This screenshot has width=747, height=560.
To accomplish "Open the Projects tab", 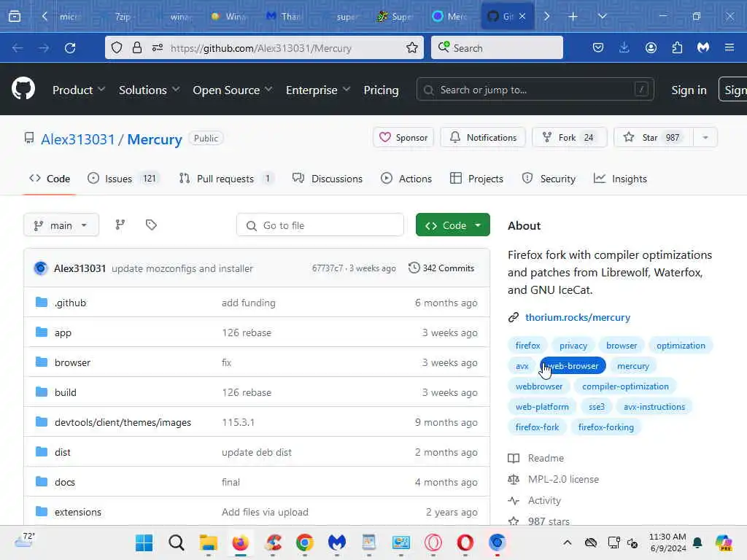I will click(476, 179).
